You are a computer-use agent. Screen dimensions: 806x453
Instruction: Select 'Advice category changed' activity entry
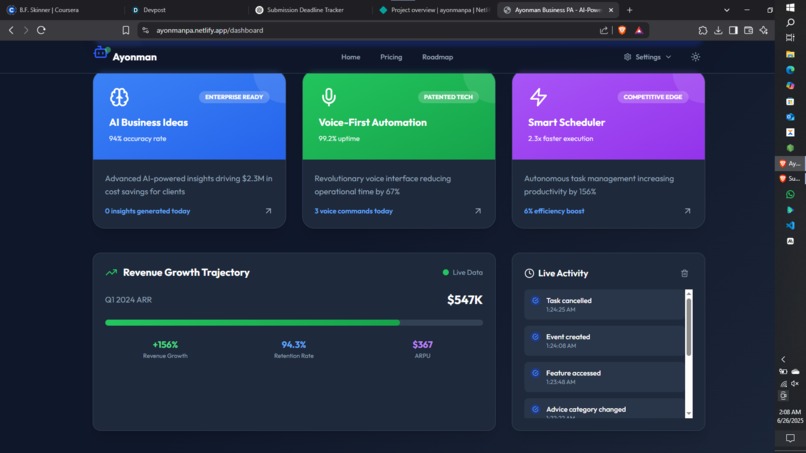click(x=604, y=409)
